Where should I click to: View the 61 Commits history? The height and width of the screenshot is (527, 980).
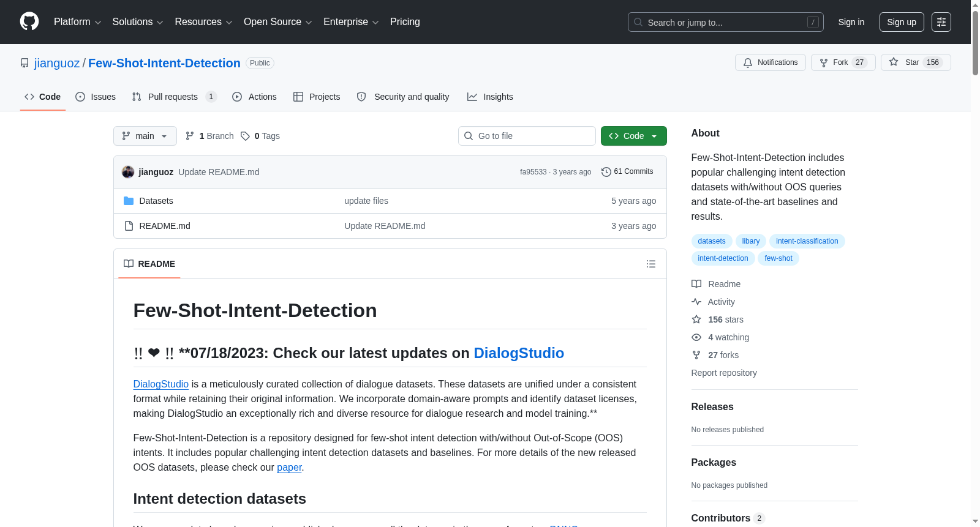click(628, 172)
